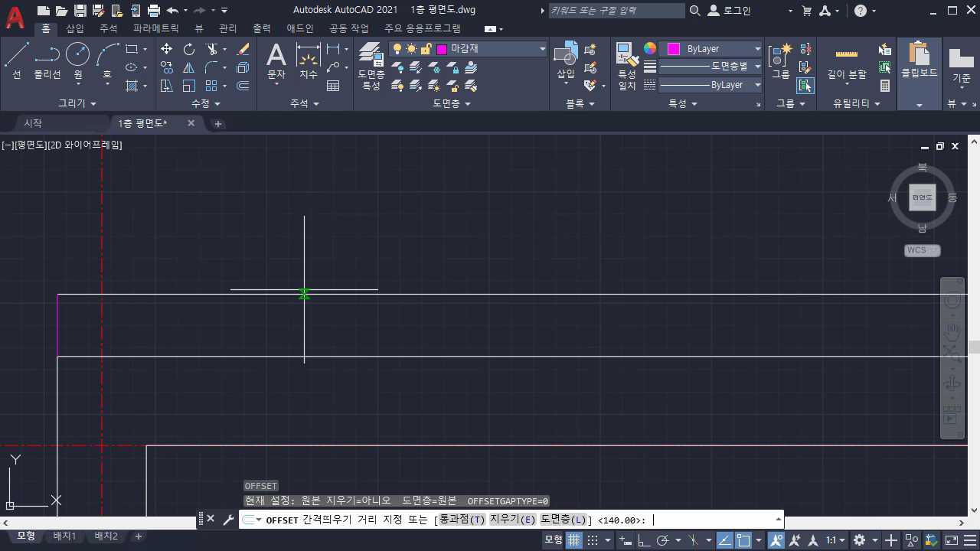Expand the 도면층 panel
This screenshot has height=551, width=980.
pyautogui.click(x=452, y=103)
